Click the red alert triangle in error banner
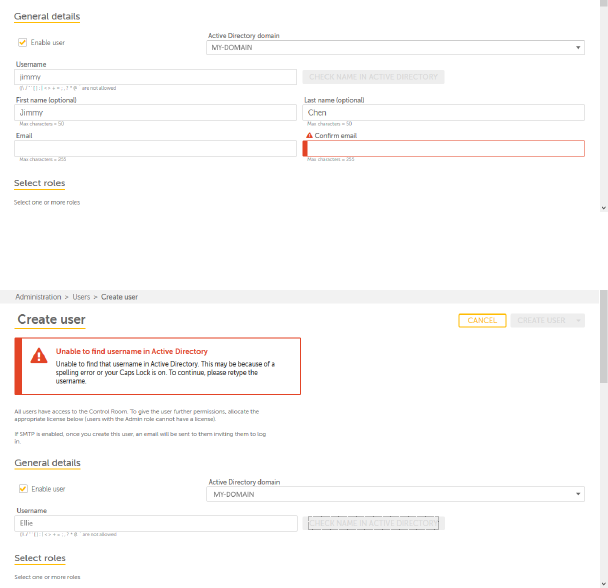Viewport: 608px width, 588px height. click(38, 355)
